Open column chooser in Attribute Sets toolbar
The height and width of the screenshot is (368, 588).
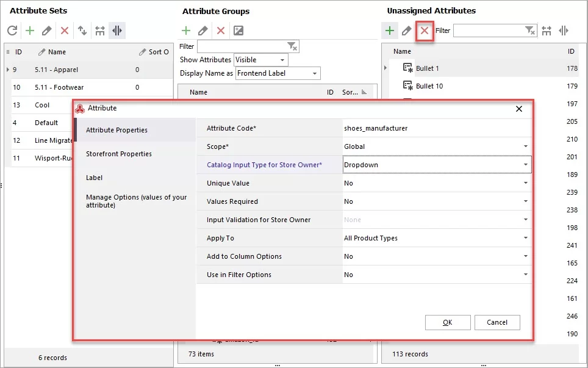point(100,31)
